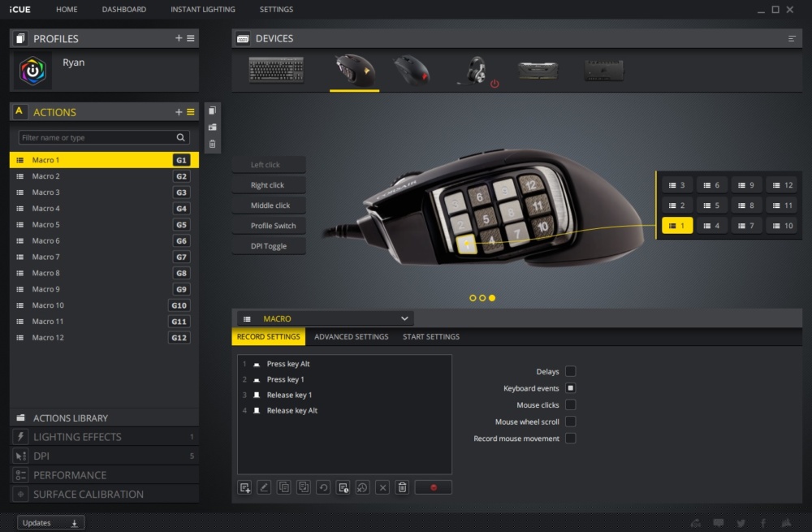Select the Press key 1 event row
The image size is (812, 532).
344,379
